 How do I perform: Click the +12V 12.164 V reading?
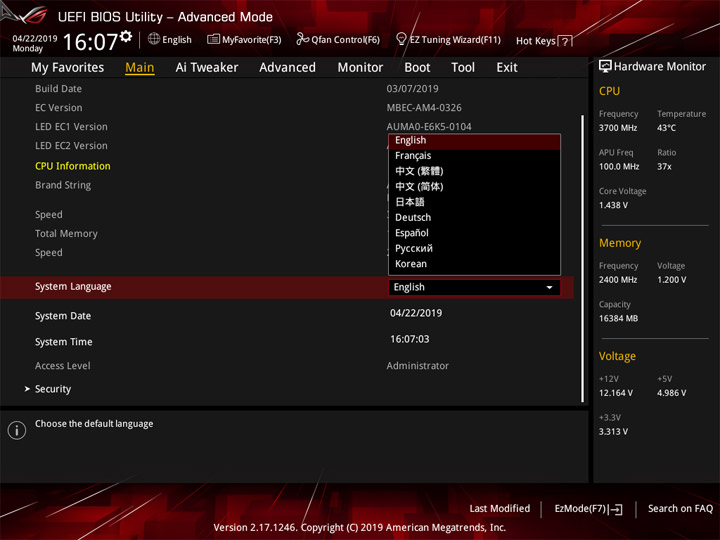click(x=615, y=393)
